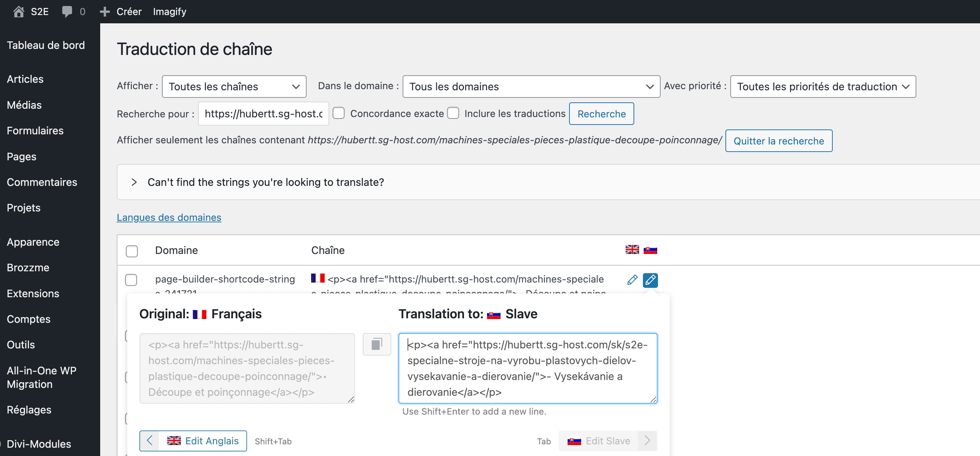The image size is (980, 456).
Task: Click Quitter la recherche button
Action: (779, 141)
